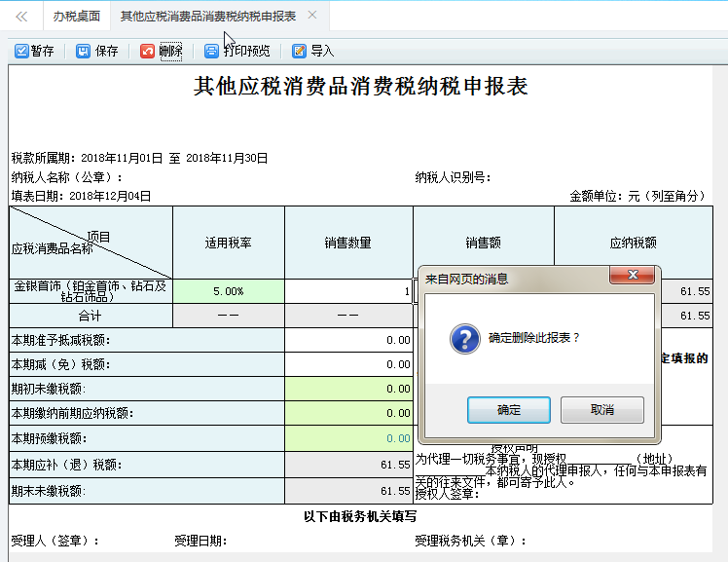Click the 金银首饰 product name cell
728x562 pixels.
[91, 291]
